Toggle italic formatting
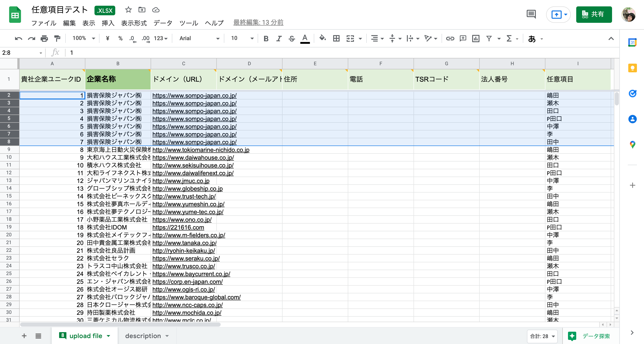Screen dimensions: 644x344 point(279,39)
